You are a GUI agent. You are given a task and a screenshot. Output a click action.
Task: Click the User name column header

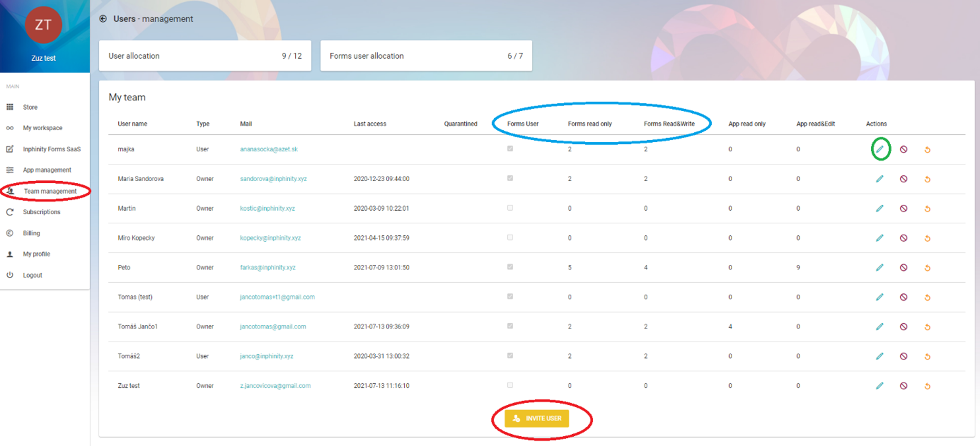(133, 124)
